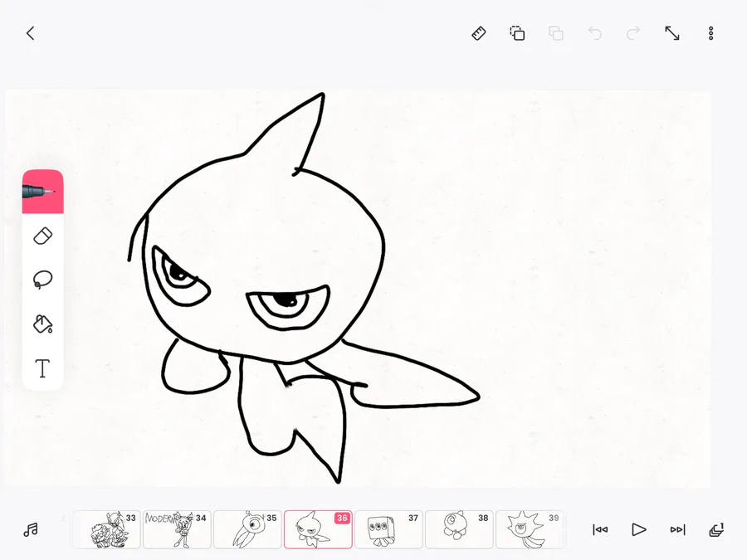Select the eraser tool
The width and height of the screenshot is (747, 560).
point(43,236)
